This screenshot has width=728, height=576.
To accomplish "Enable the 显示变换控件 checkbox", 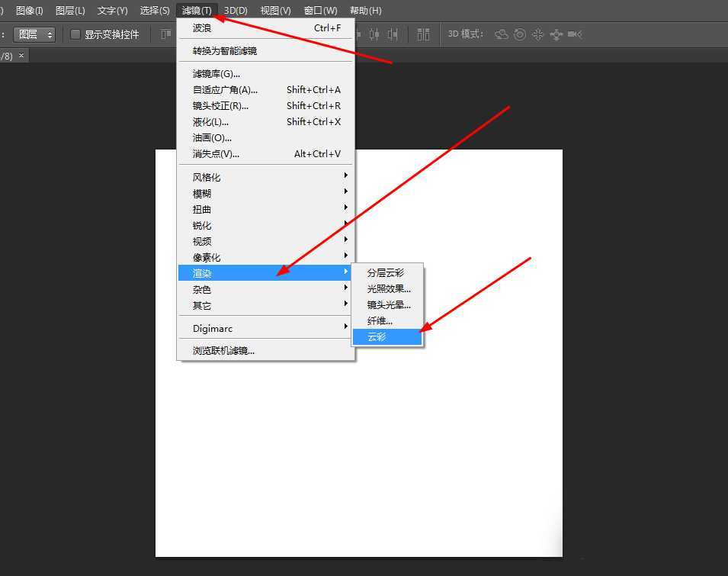I will click(x=75, y=34).
